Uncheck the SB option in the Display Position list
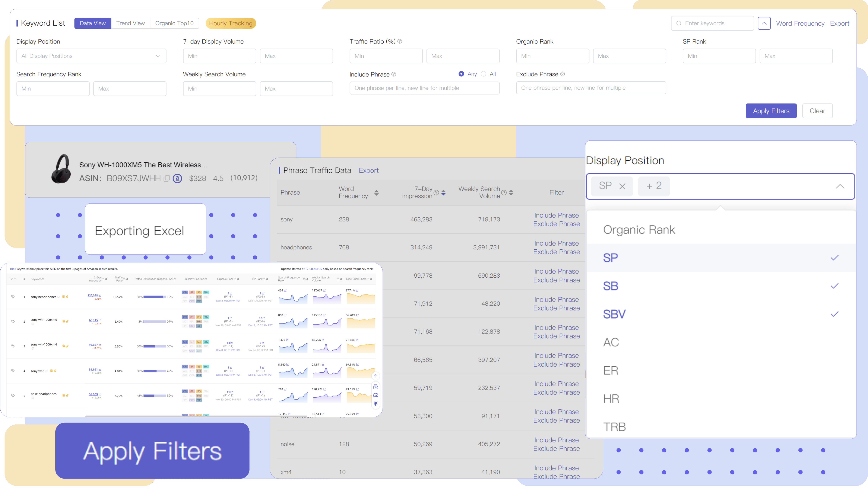The image size is (868, 492). 721,286
